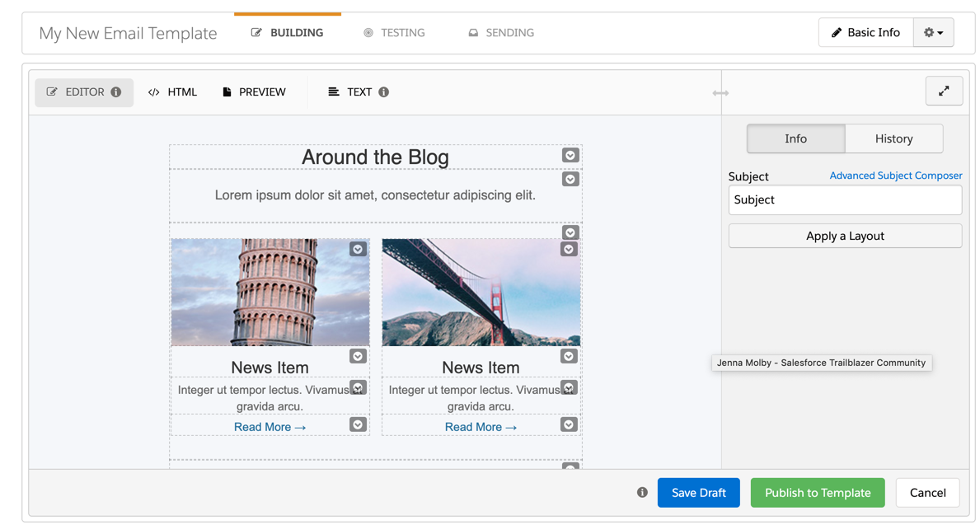980x525 pixels.
Task: Open options for right News Item title
Action: (x=569, y=356)
